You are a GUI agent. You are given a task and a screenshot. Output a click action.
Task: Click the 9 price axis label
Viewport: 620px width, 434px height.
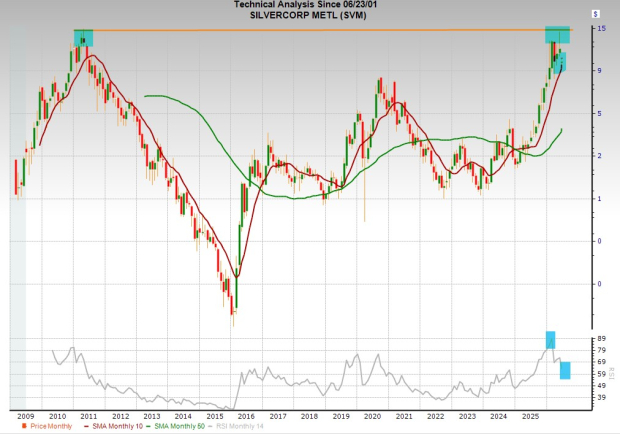tap(599, 71)
